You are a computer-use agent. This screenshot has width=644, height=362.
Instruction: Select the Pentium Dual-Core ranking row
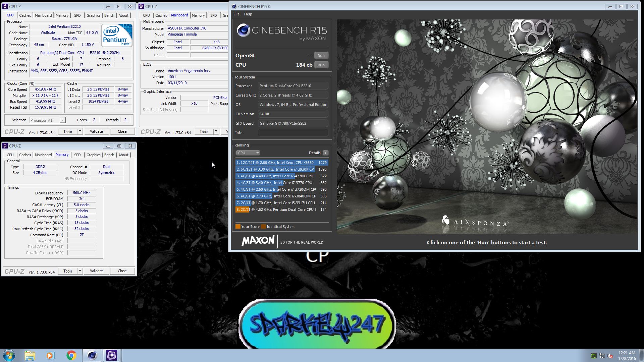(x=282, y=209)
